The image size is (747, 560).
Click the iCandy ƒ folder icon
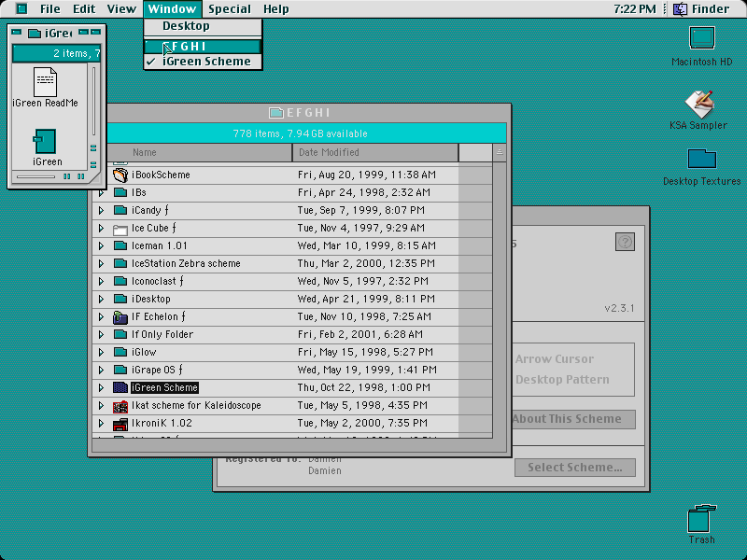point(120,210)
